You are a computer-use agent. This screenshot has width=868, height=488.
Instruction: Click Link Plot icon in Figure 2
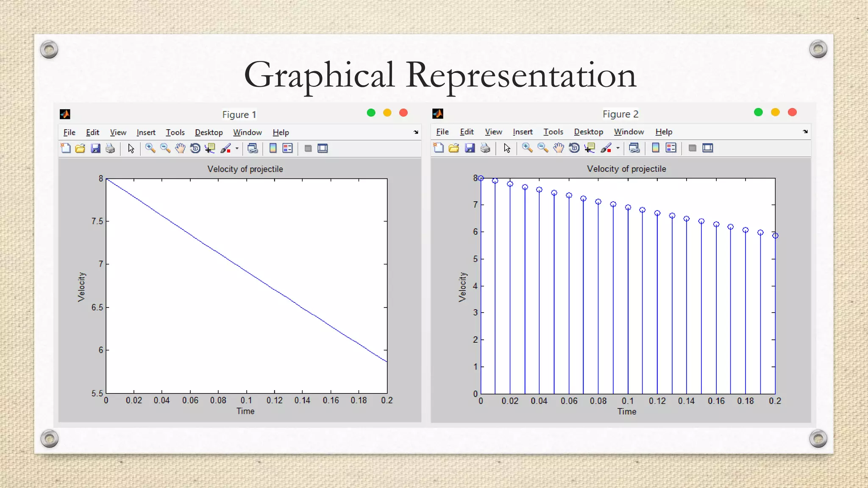tap(634, 148)
